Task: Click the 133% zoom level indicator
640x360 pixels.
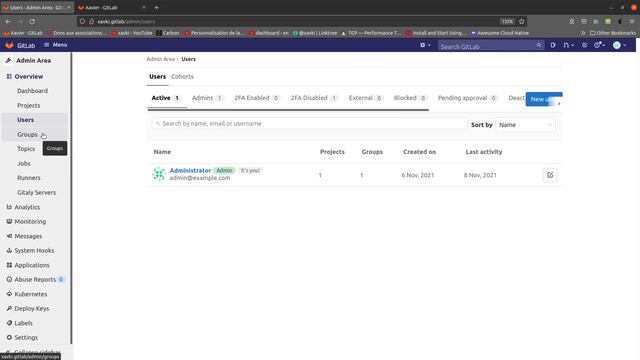Action: 507,21
